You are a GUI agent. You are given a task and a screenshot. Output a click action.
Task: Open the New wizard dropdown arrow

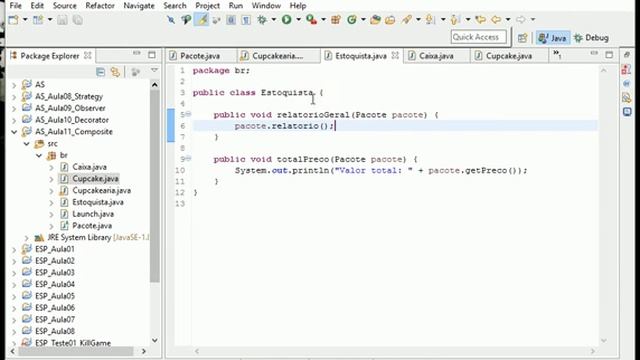pyautogui.click(x=25, y=20)
